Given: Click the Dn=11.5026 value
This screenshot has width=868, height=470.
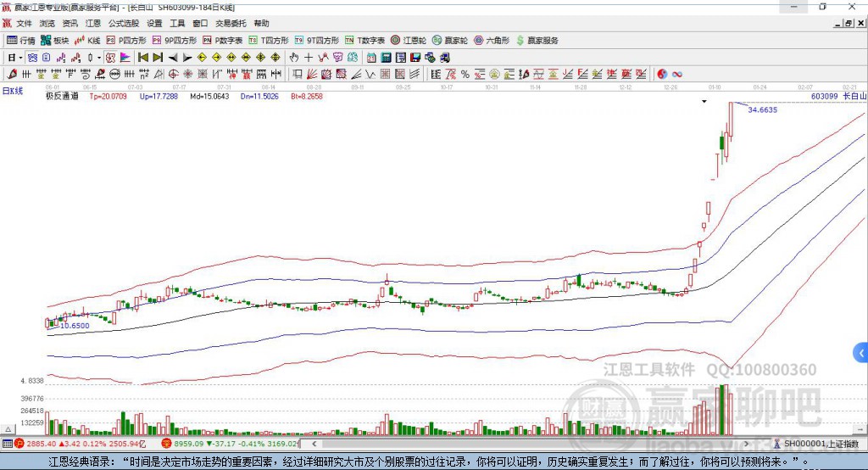Looking at the screenshot, I should click(x=259, y=96).
